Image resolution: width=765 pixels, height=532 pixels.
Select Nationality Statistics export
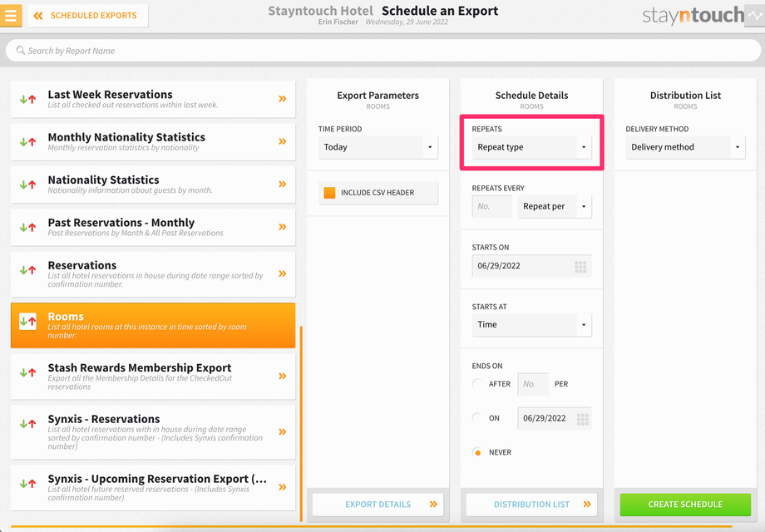tap(153, 185)
